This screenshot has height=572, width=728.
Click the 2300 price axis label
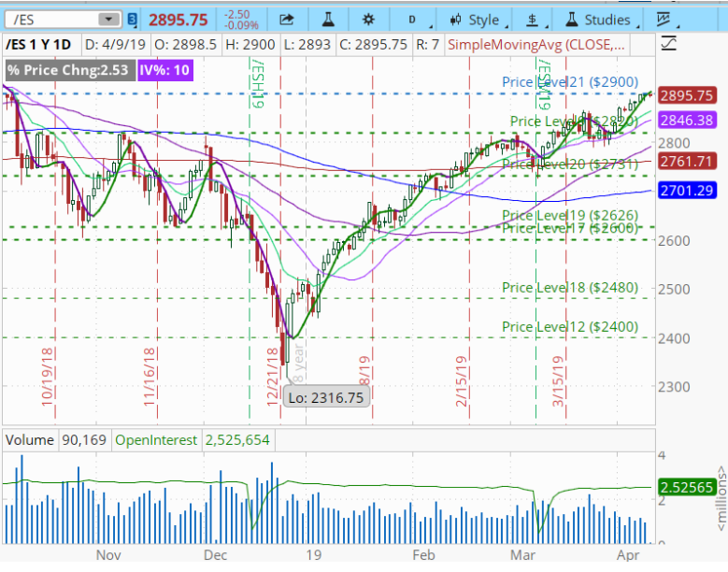pos(674,387)
